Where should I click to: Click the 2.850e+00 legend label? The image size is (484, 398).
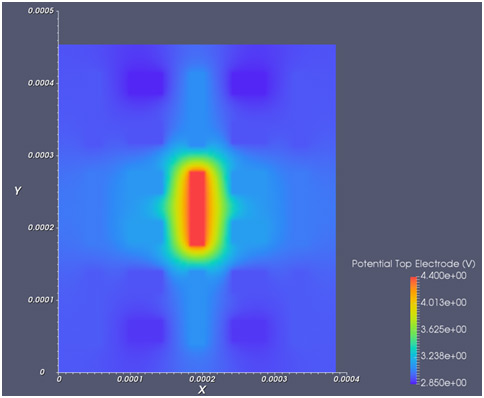click(443, 383)
